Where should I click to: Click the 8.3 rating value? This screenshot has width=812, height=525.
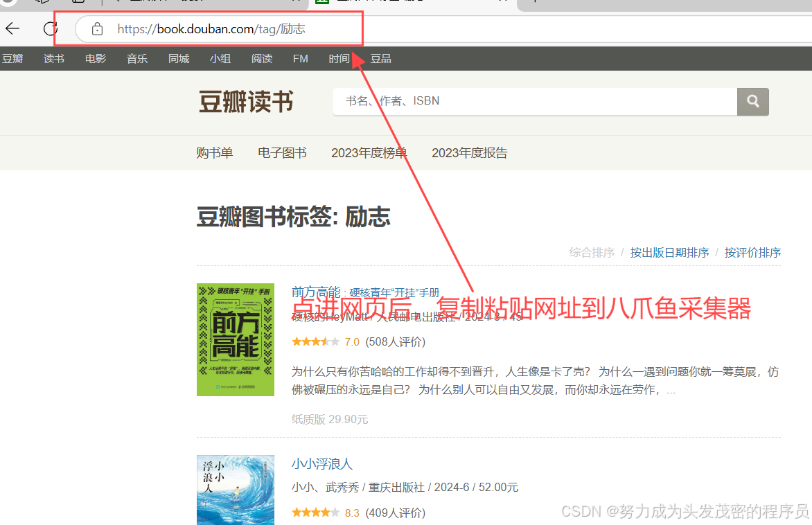click(x=352, y=513)
